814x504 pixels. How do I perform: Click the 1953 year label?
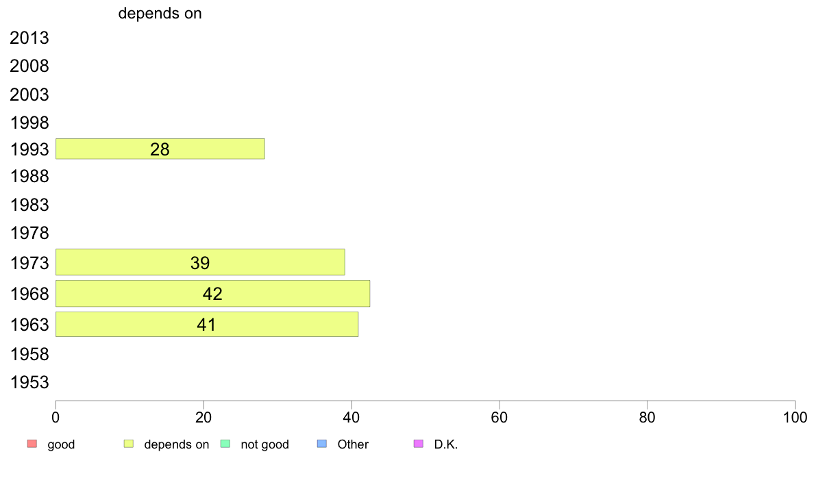point(29,383)
